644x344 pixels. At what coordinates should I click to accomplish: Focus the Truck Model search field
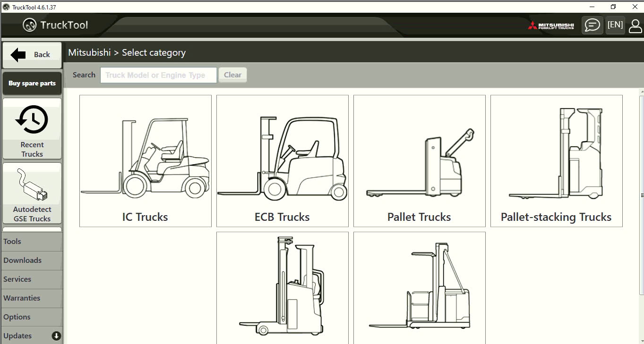[x=158, y=75]
